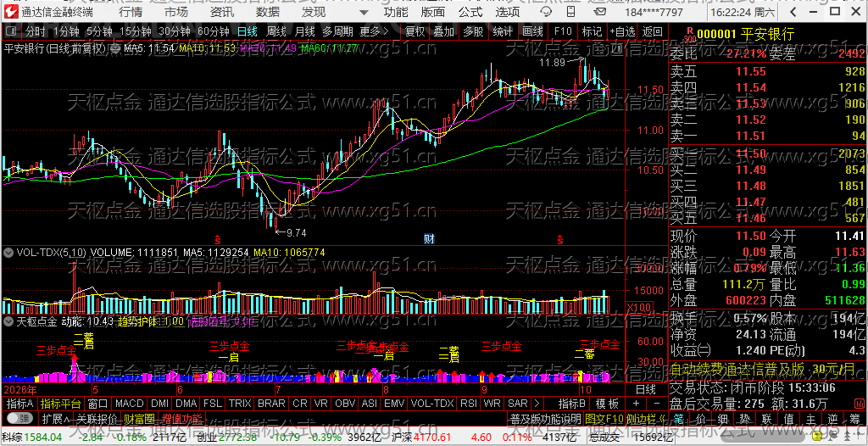Image resolution: width=868 pixels, height=446 pixels.
Task: Click the 复权 toolbar button
Action: (415, 31)
